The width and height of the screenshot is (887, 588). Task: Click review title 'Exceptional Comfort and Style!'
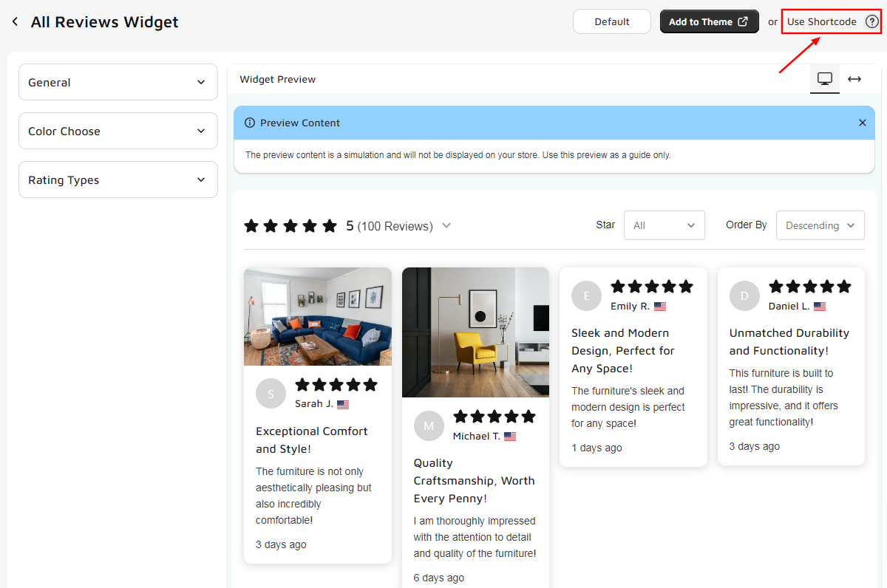click(x=312, y=440)
